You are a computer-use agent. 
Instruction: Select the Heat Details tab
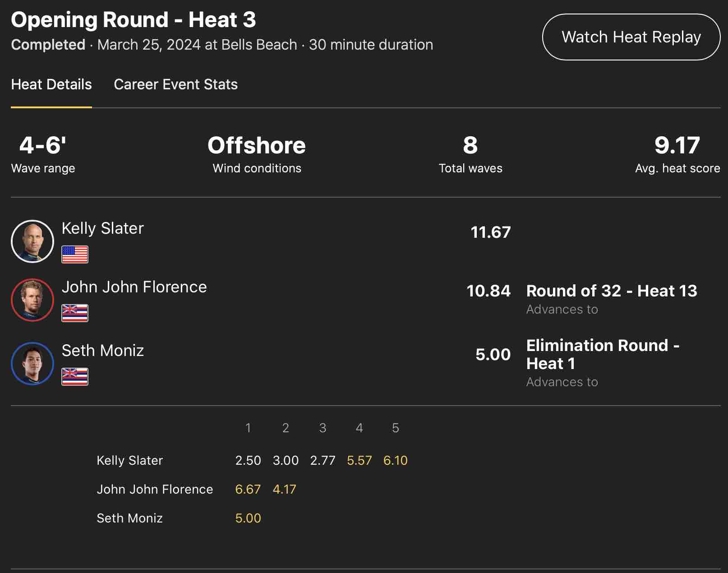pos(51,84)
